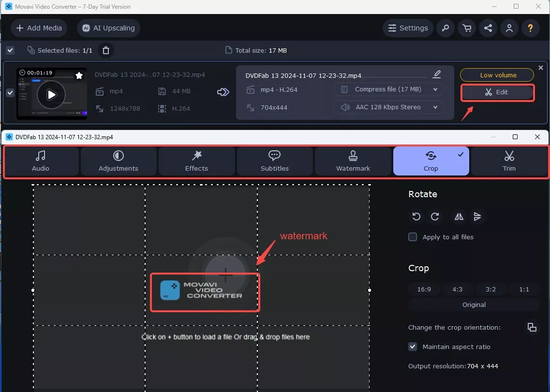Select the Crop tab
The height and width of the screenshot is (392, 550).
pos(431,161)
